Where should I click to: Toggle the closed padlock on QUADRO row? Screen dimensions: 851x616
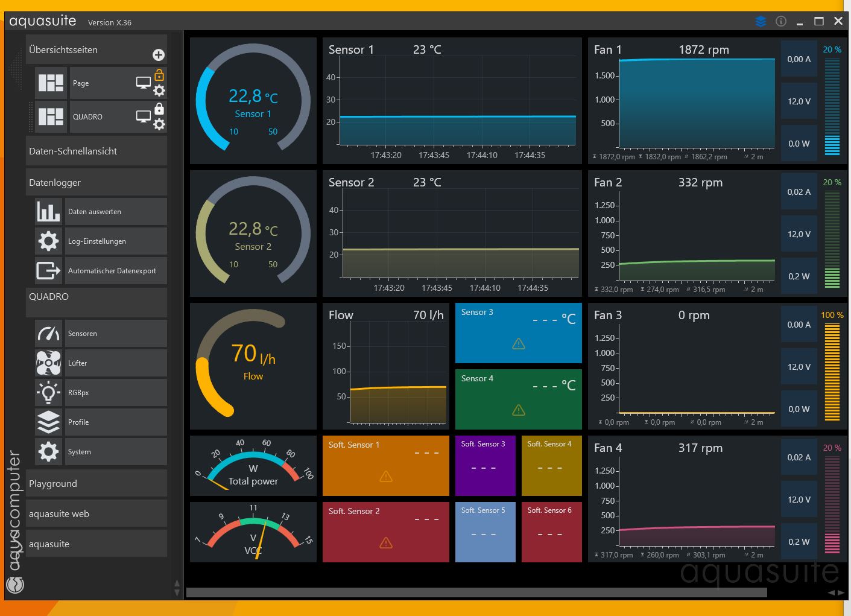click(159, 109)
